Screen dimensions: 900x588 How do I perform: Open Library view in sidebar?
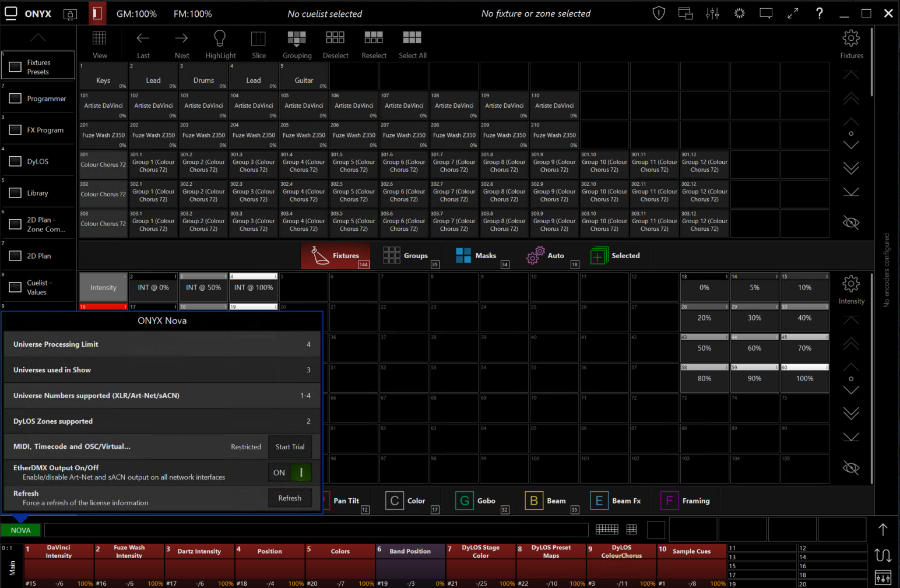click(x=38, y=193)
